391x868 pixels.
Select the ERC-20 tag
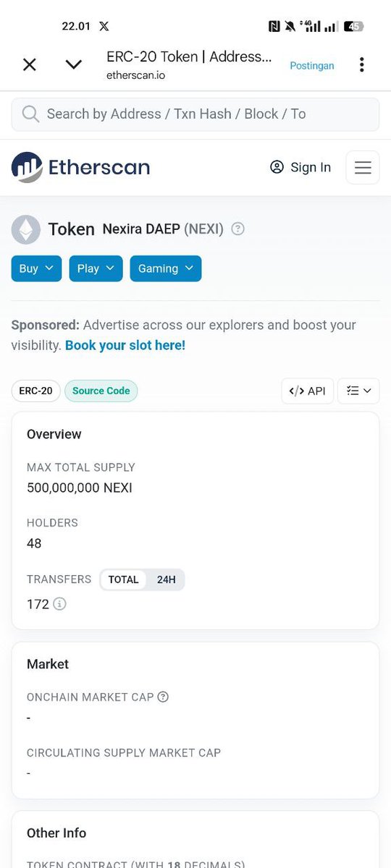point(35,391)
